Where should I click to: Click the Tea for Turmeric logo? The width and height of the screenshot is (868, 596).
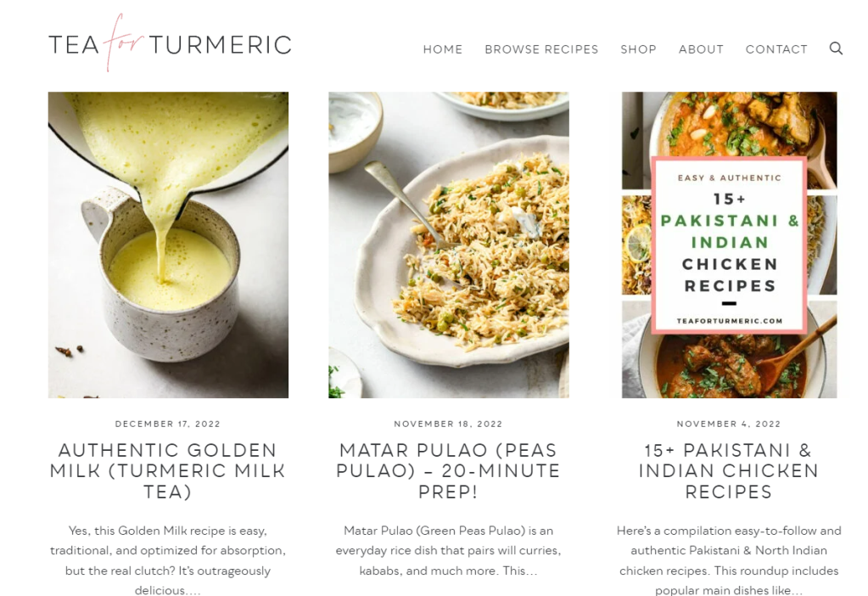(x=170, y=43)
